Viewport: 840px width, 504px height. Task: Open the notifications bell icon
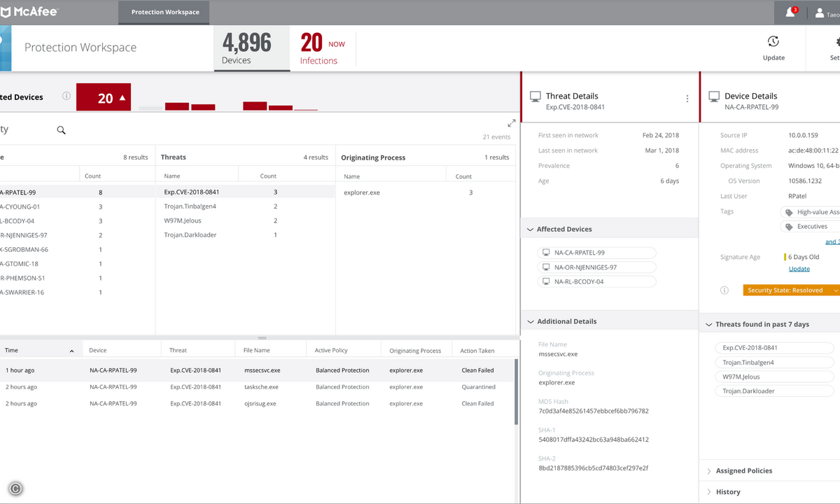[x=790, y=13]
